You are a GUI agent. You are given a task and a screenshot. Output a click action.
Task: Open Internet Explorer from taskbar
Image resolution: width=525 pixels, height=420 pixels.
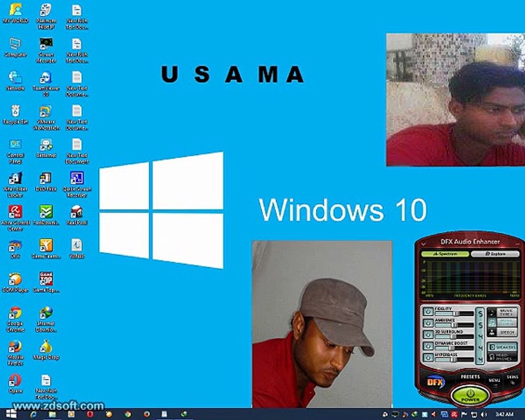33,414
